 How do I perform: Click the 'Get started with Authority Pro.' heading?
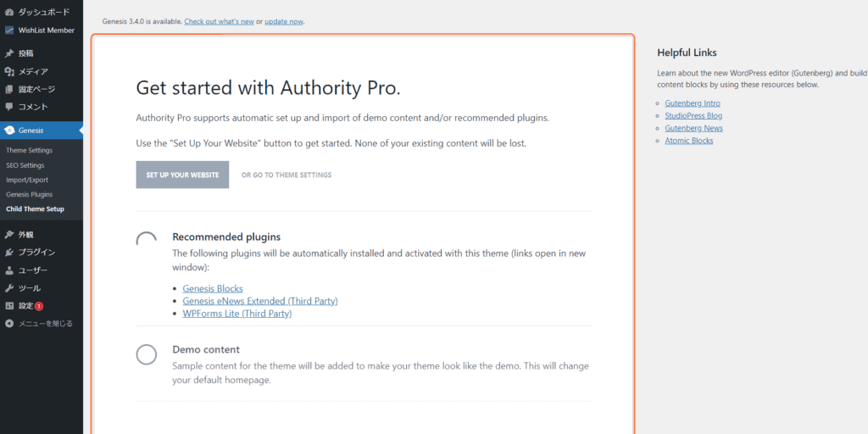pyautogui.click(x=268, y=88)
